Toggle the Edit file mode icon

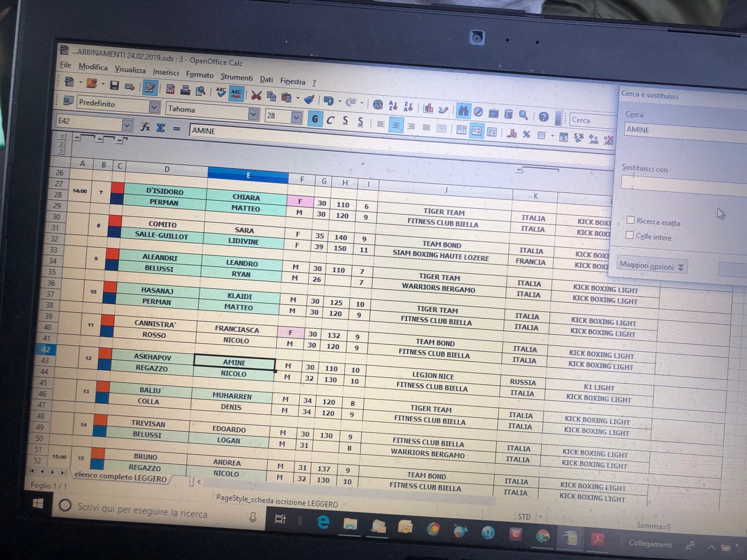pos(150,87)
